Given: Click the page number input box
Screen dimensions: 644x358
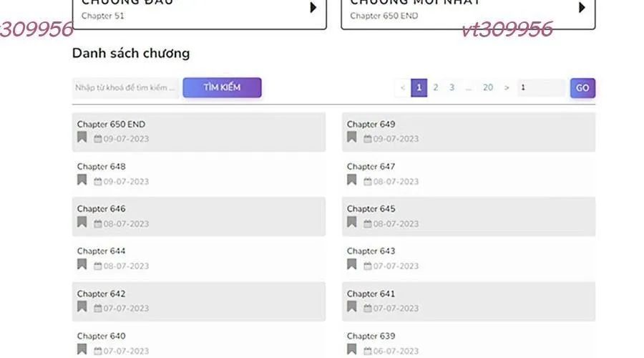Looking at the screenshot, I should [x=541, y=88].
